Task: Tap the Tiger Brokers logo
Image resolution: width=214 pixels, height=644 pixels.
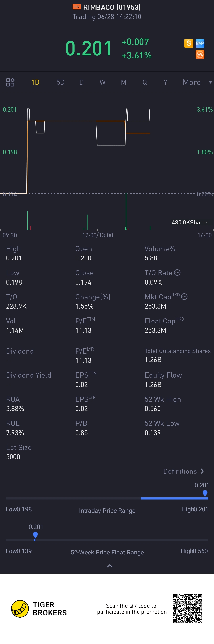Action: (x=20, y=608)
